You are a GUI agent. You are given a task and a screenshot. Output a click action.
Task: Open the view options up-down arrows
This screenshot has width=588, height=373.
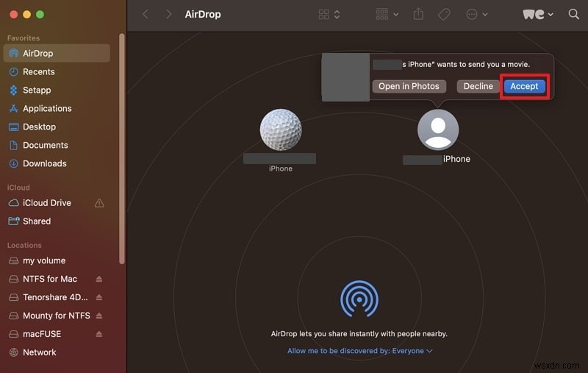coord(337,14)
